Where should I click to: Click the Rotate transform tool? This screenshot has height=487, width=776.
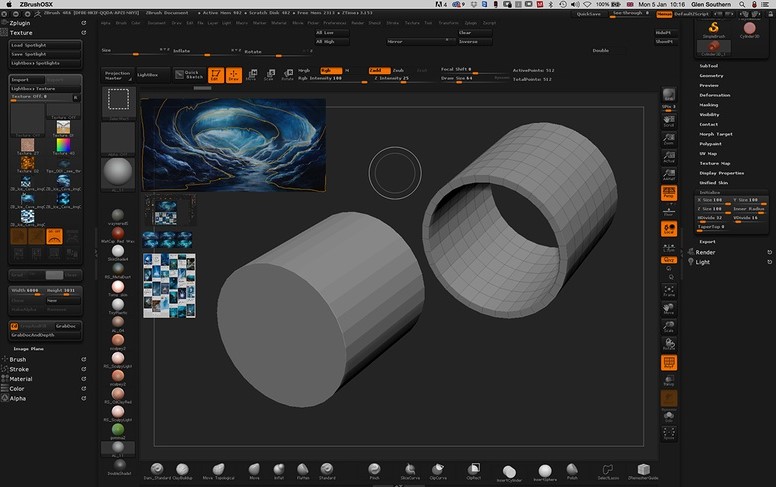click(x=286, y=75)
